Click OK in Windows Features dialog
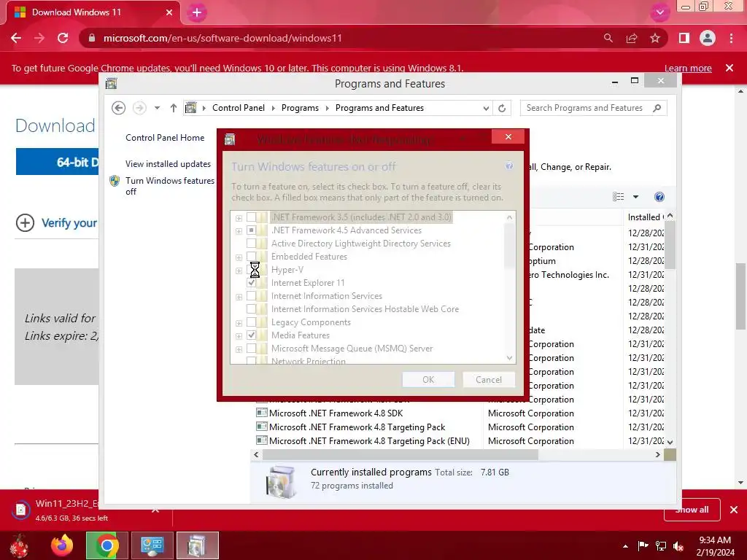The height and width of the screenshot is (560, 747). pyautogui.click(x=428, y=379)
